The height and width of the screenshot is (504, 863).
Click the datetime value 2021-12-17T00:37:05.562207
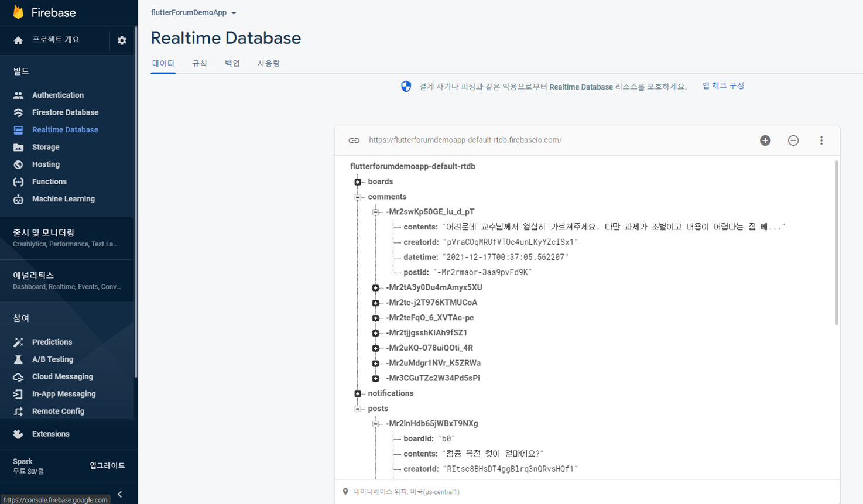[x=505, y=258]
